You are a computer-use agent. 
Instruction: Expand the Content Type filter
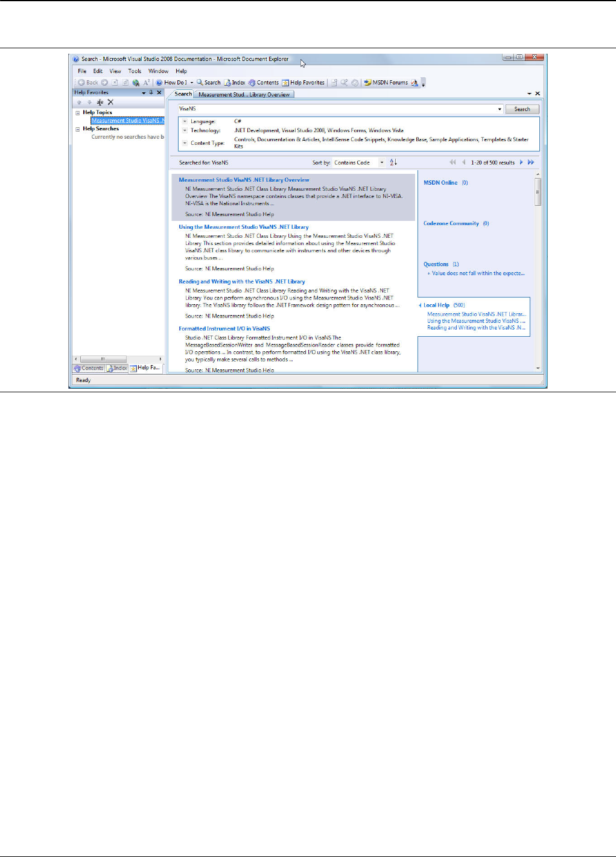pyautogui.click(x=185, y=143)
